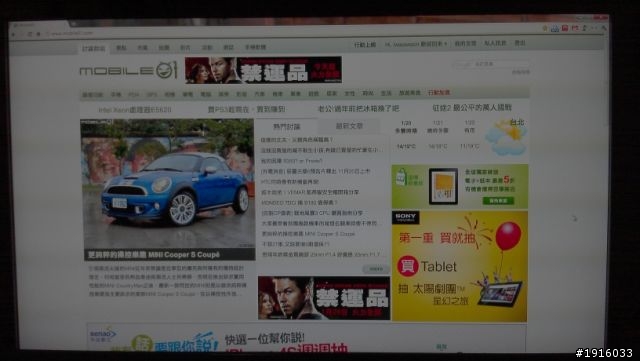Click the Sony Tablet 買就抽 advertisement

(460, 266)
